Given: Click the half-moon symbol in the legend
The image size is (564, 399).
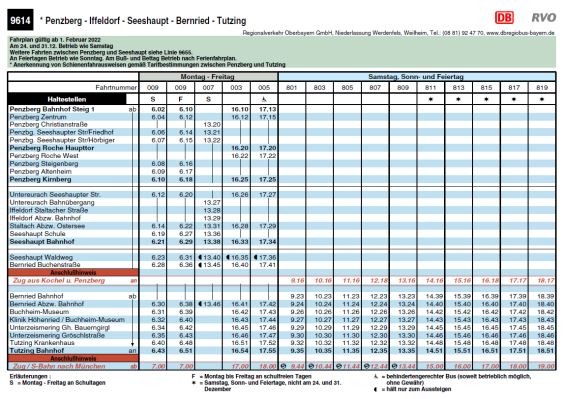Looking at the screenshot, I should (376, 389).
